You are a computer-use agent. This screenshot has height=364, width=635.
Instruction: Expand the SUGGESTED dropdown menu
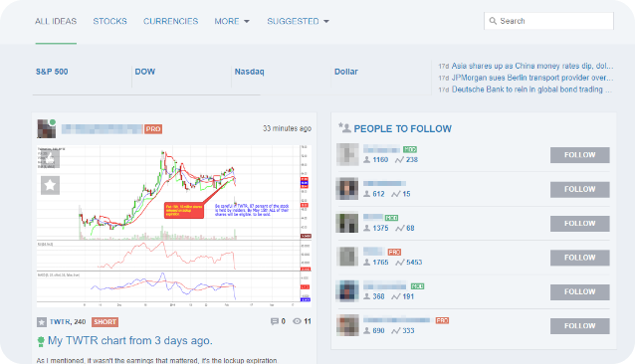(x=298, y=21)
